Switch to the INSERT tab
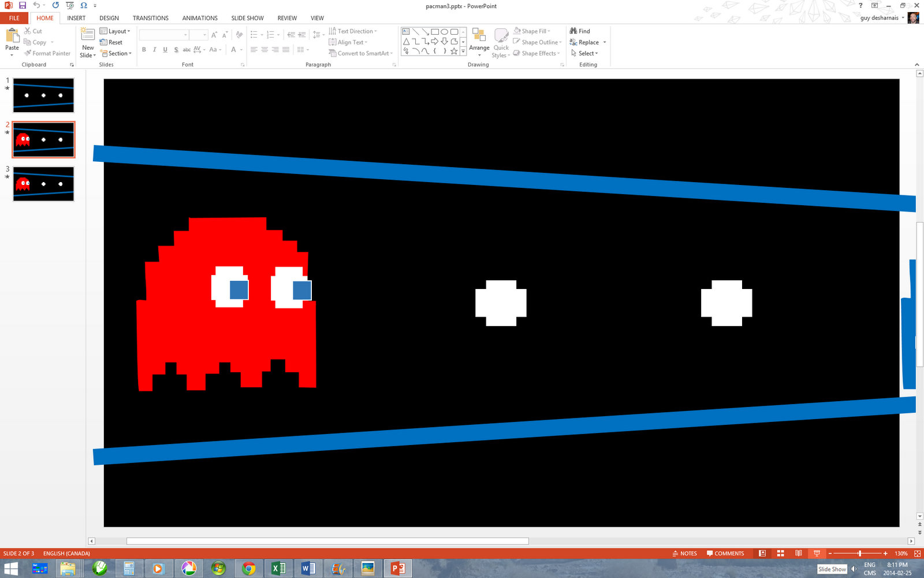This screenshot has height=578, width=924. [x=76, y=18]
